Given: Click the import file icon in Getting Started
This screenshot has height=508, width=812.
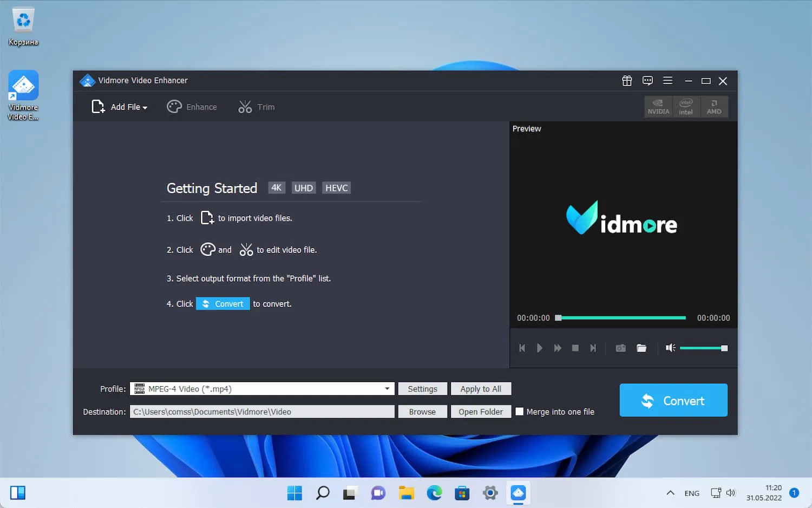Looking at the screenshot, I should [207, 218].
